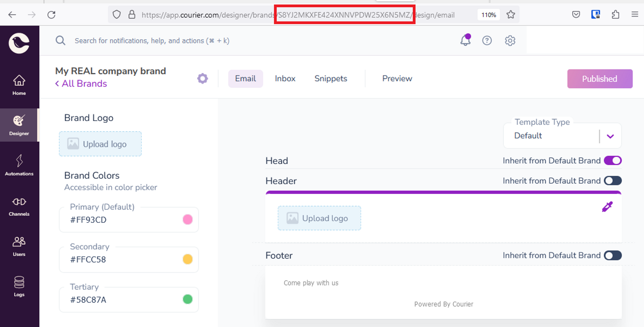Open the browser hamburger menu
Screen dimensions: 644x327
(635, 14)
